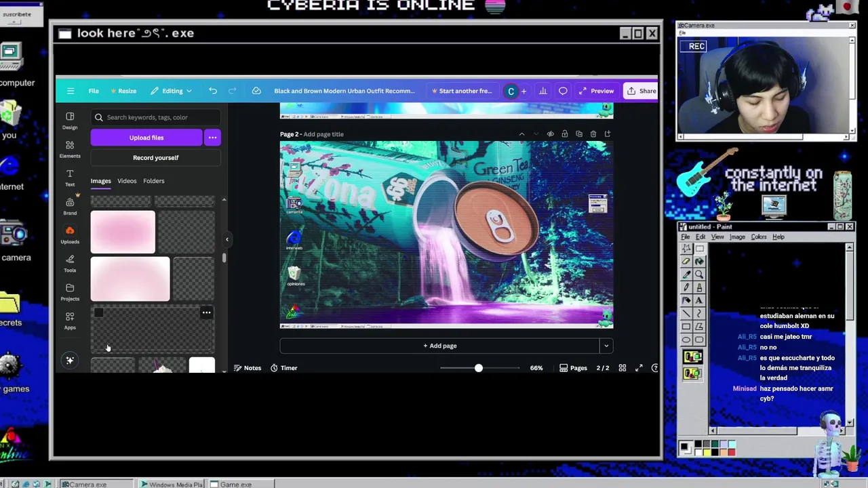The height and width of the screenshot is (488, 868).
Task: Select Pencil tool in Paint window
Action: click(686, 287)
